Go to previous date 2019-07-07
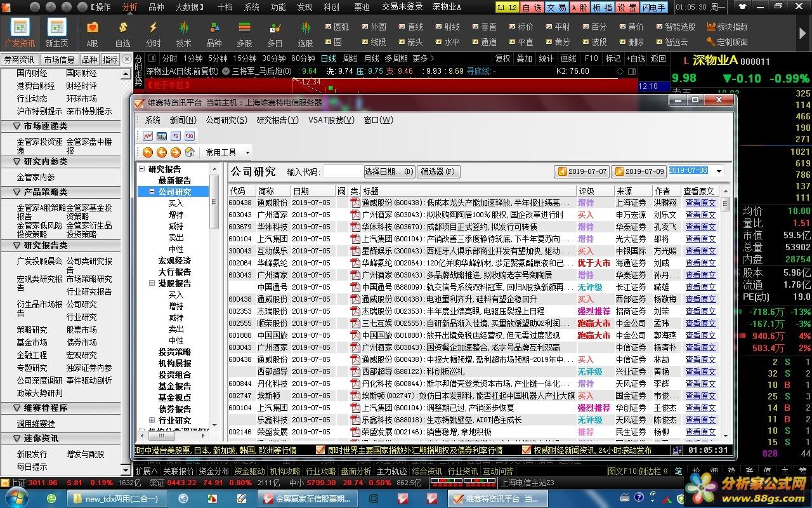The image size is (812, 508). coord(582,171)
